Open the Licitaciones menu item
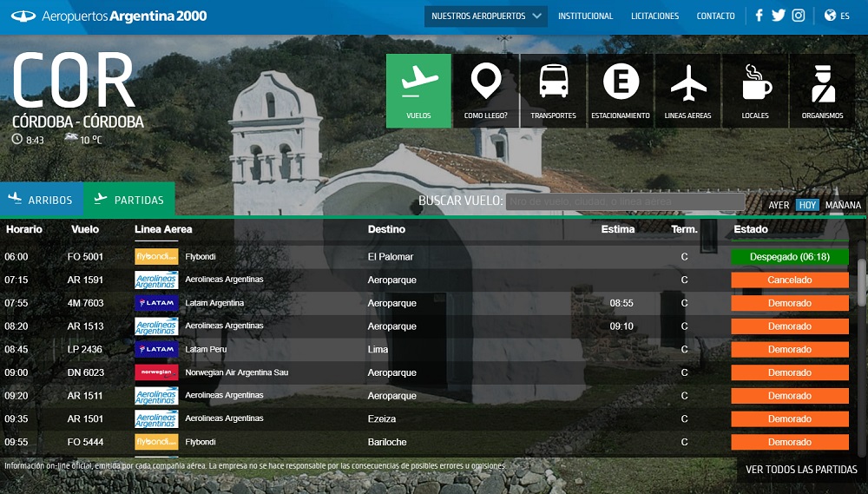868x494 pixels. 654,16
